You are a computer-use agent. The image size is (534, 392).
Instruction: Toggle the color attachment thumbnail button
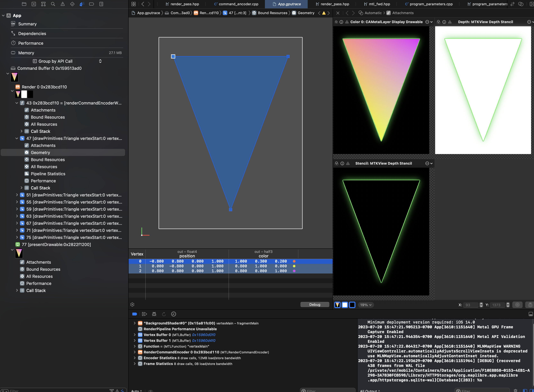click(x=337, y=305)
